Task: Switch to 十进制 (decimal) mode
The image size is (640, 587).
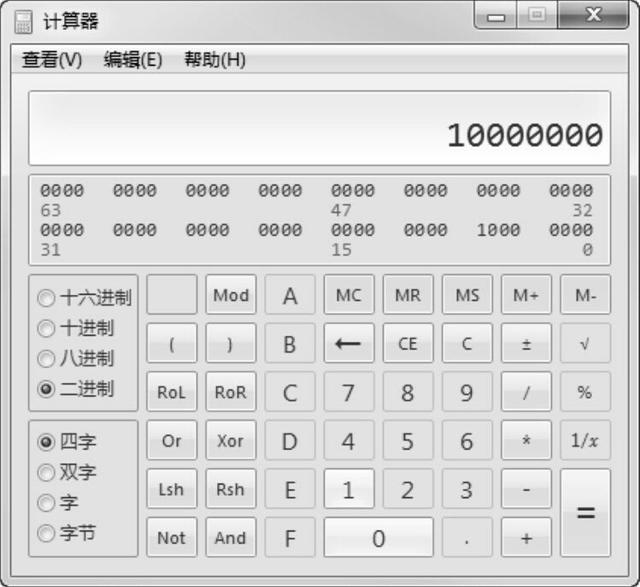Action: (46, 328)
